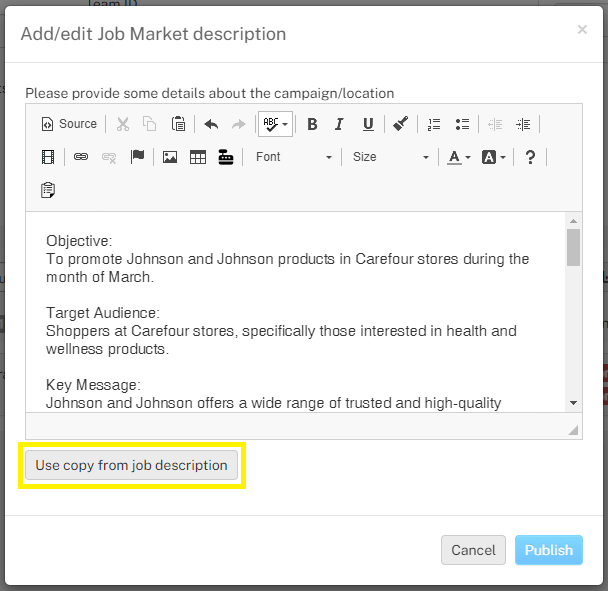Viewport: 608px width, 591px height.
Task: Click the remove format brush icon
Action: tap(401, 124)
